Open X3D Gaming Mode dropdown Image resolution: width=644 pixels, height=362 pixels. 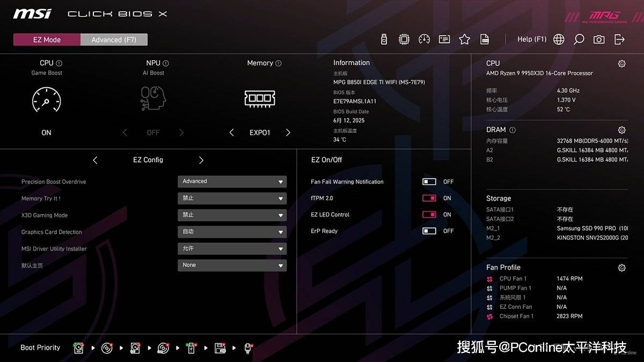(232, 215)
